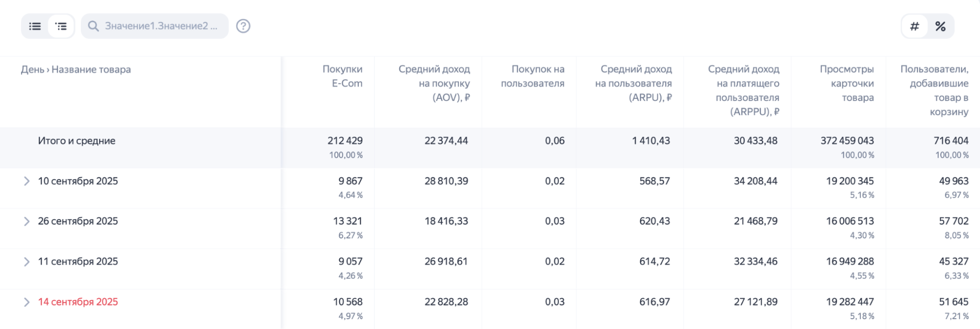980x329 pixels.
Task: Expand the 26 сентября 2025 row
Action: click(26, 221)
